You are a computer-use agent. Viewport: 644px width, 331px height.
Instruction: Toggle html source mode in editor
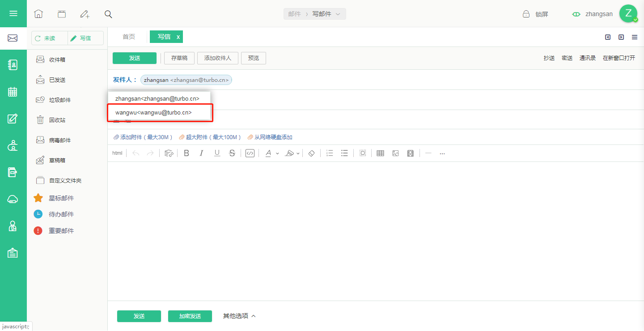(x=117, y=153)
